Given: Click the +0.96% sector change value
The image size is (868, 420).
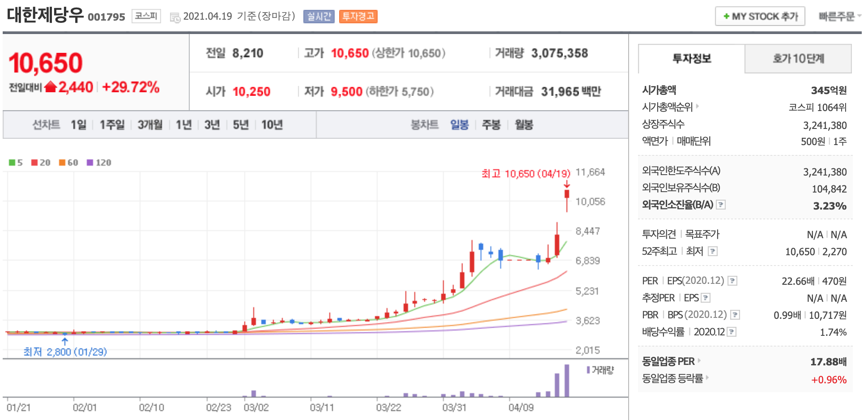Looking at the screenshot, I should [829, 380].
